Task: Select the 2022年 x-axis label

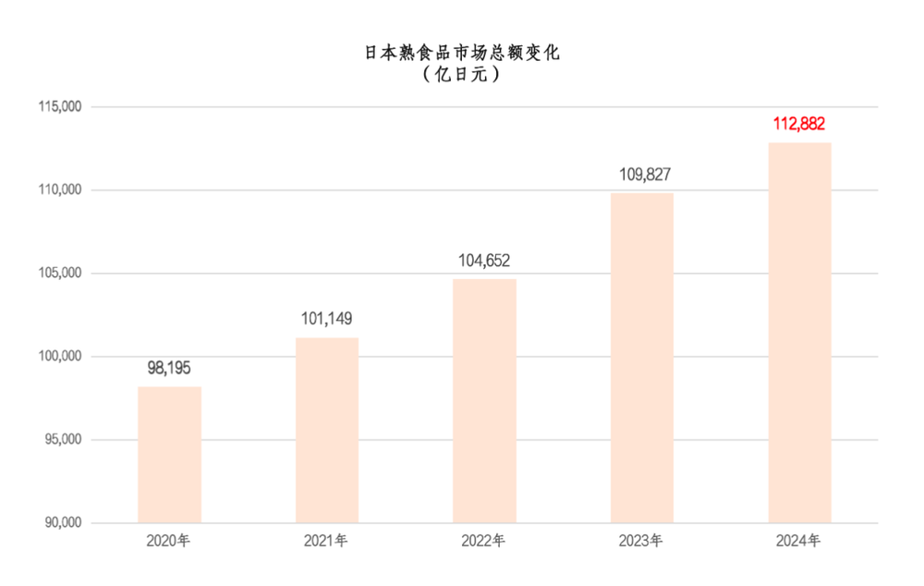Action: (484, 541)
